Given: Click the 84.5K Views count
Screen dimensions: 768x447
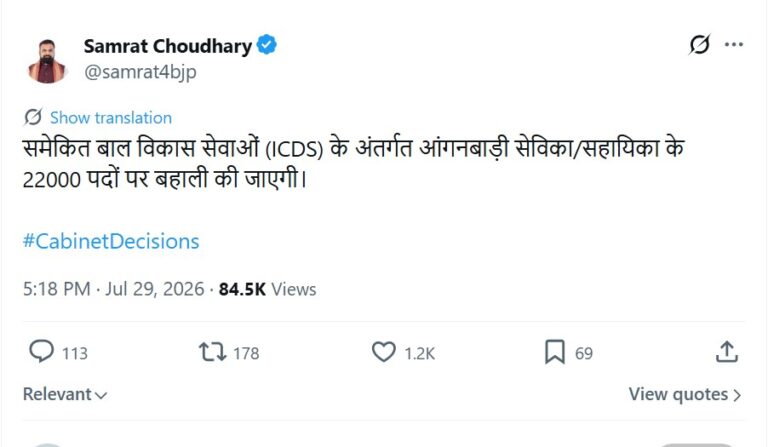Looking at the screenshot, I should click(x=267, y=289).
